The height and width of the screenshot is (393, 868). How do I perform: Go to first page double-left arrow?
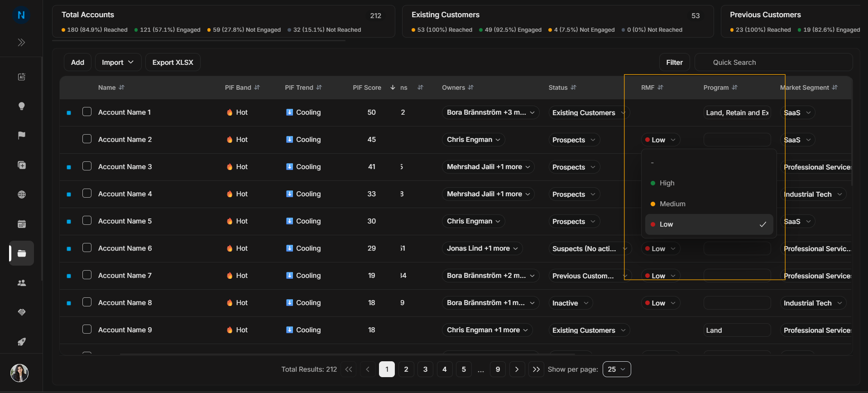[348, 369]
